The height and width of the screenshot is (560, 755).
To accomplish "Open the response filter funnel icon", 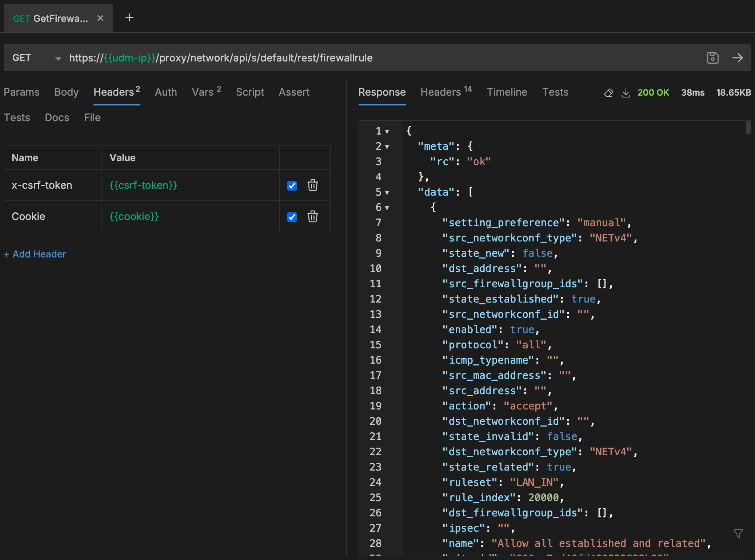I will coord(738,533).
